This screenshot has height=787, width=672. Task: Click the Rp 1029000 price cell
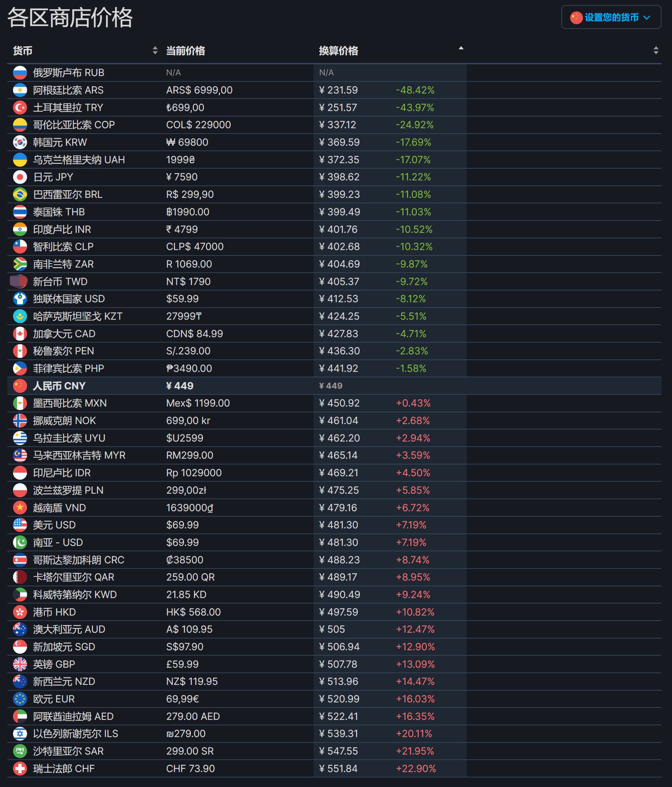[194, 472]
